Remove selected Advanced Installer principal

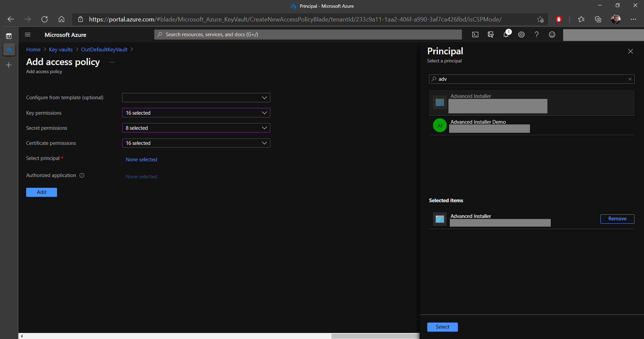pos(617,219)
